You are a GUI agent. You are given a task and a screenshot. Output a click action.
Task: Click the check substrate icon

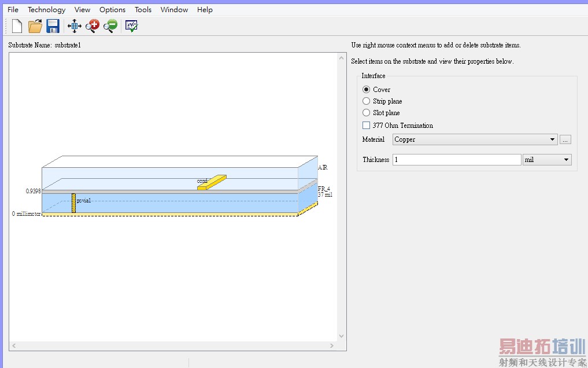[x=131, y=26]
